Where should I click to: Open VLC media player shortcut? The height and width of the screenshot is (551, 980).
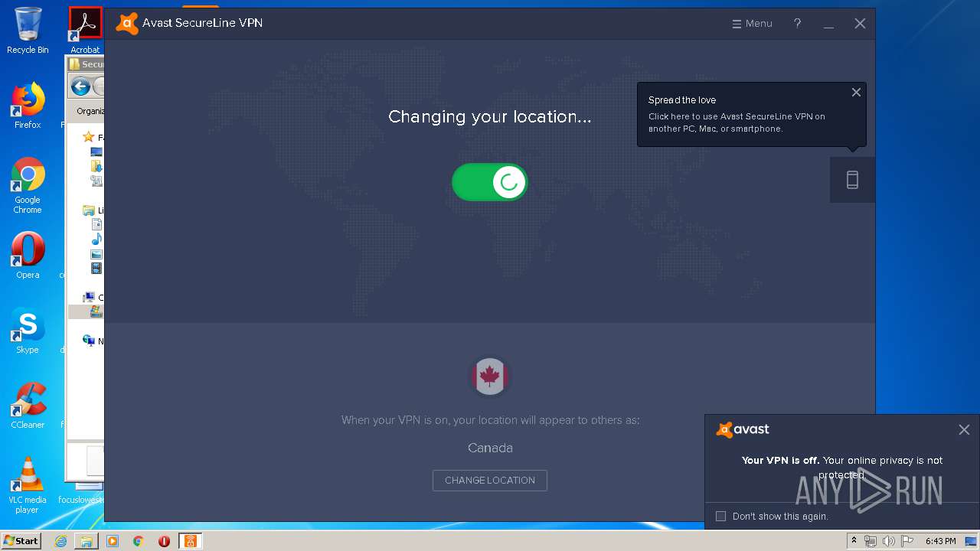point(28,485)
